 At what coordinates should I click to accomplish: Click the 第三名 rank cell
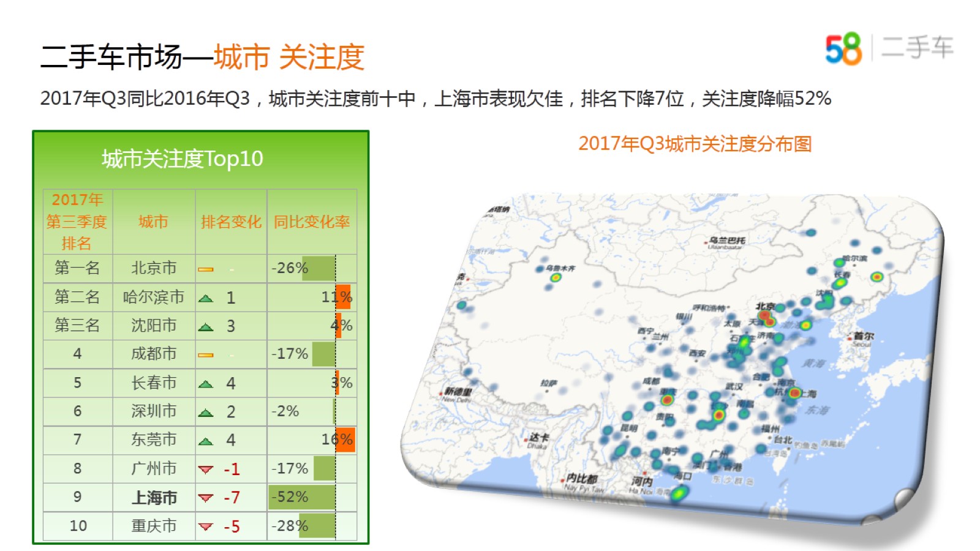[x=77, y=325]
